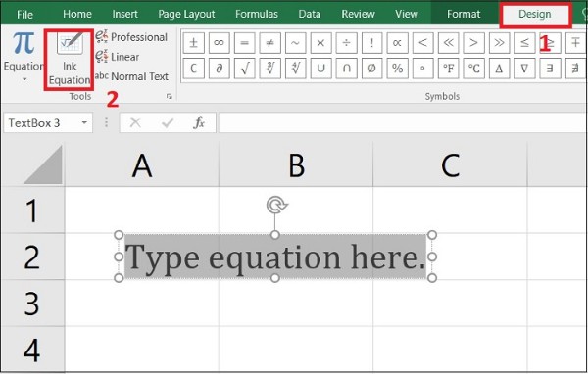Select Linear equation format

[x=118, y=57]
